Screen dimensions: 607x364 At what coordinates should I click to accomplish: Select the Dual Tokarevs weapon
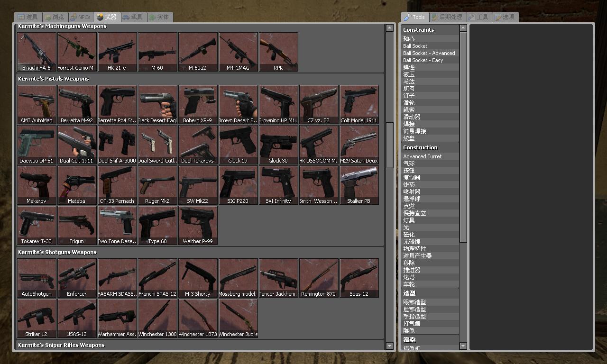(x=198, y=145)
